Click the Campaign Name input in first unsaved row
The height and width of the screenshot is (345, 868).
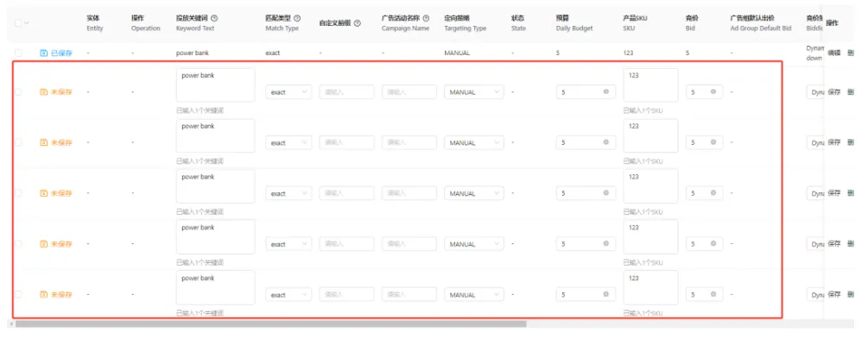click(x=409, y=92)
